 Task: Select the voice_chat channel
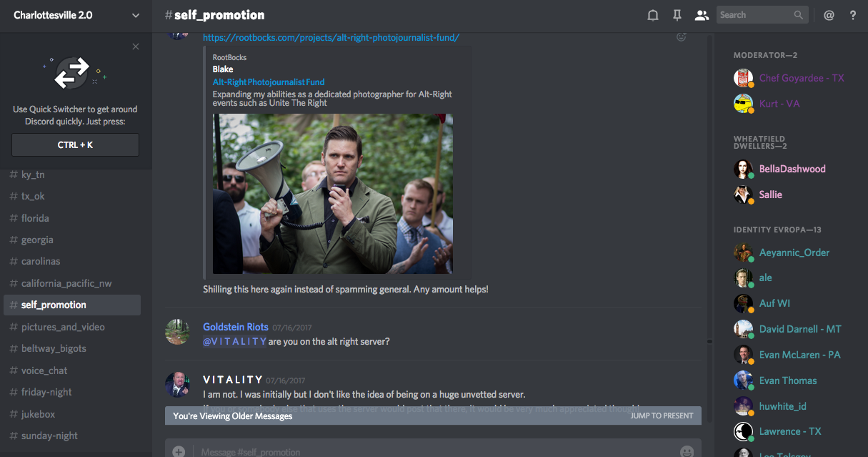tap(44, 370)
